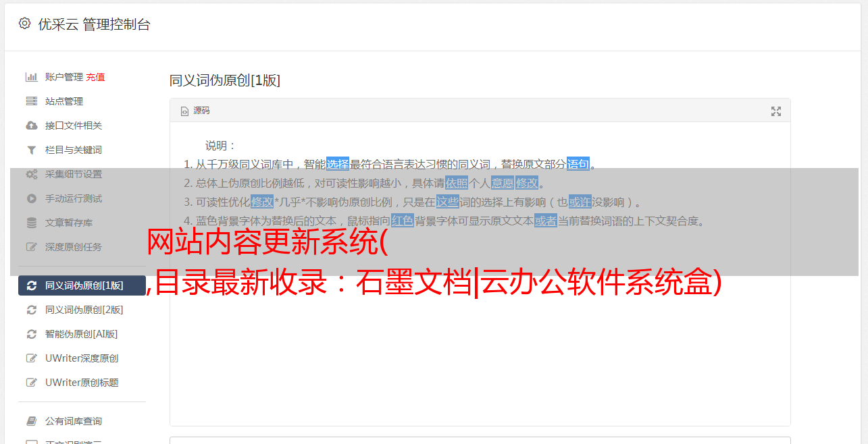Click highlighted word 选择 in editor

coord(338,164)
